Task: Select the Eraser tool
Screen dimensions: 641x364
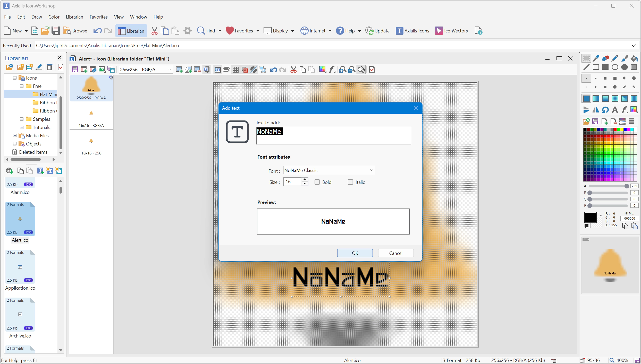Action: [605, 58]
